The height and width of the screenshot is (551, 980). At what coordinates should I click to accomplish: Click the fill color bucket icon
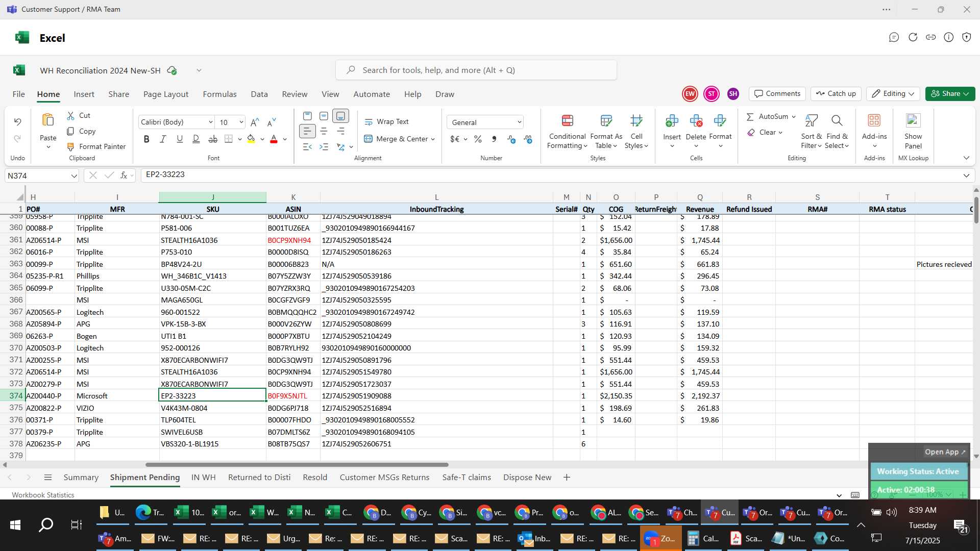[x=251, y=139]
